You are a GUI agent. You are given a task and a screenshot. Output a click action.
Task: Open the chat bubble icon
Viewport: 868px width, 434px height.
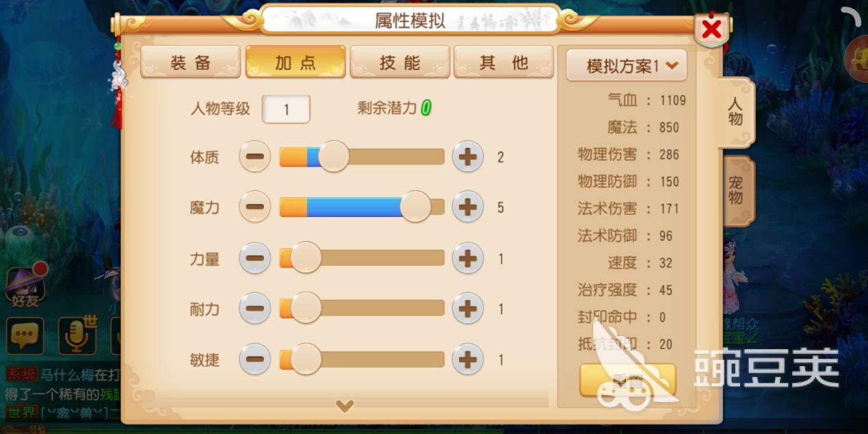pos(25,335)
